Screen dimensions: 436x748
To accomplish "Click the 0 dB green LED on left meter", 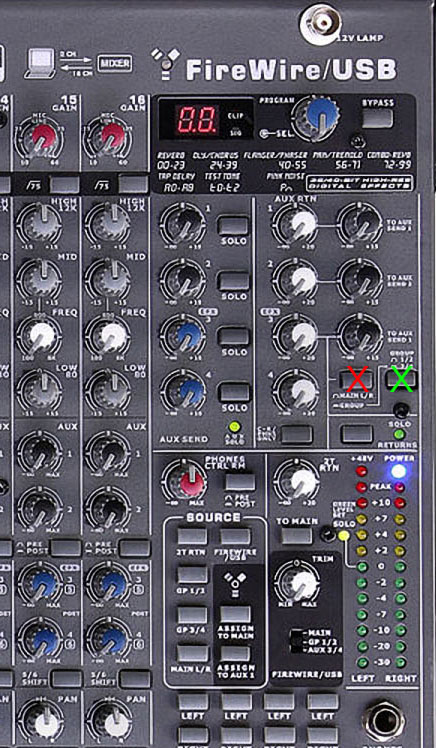I will point(362,566).
